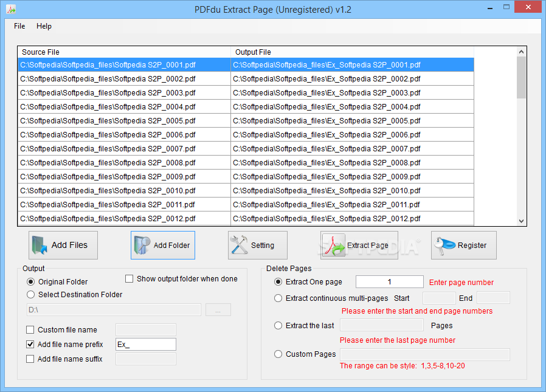Select Extract continuous multi-pages option
The height and width of the screenshot is (392, 546).
[x=278, y=298]
